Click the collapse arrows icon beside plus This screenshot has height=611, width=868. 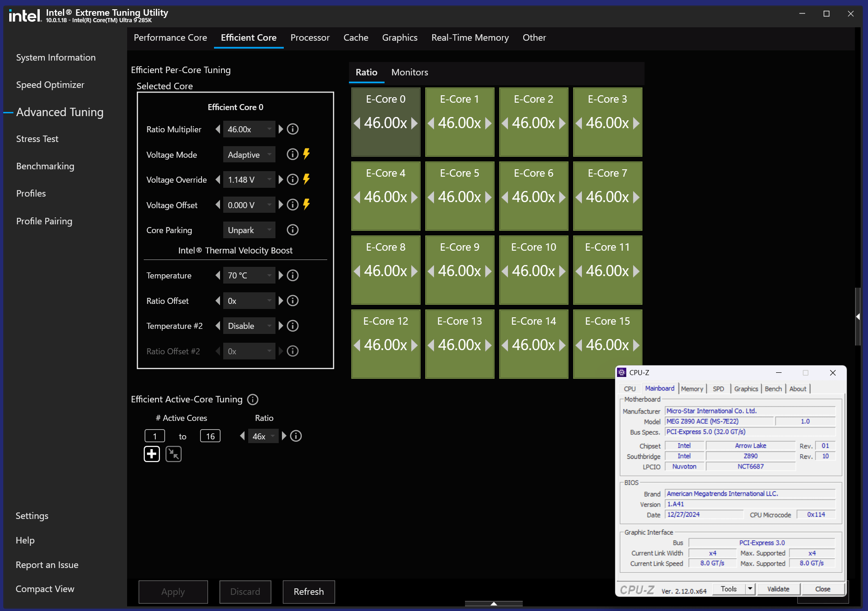pyautogui.click(x=174, y=454)
